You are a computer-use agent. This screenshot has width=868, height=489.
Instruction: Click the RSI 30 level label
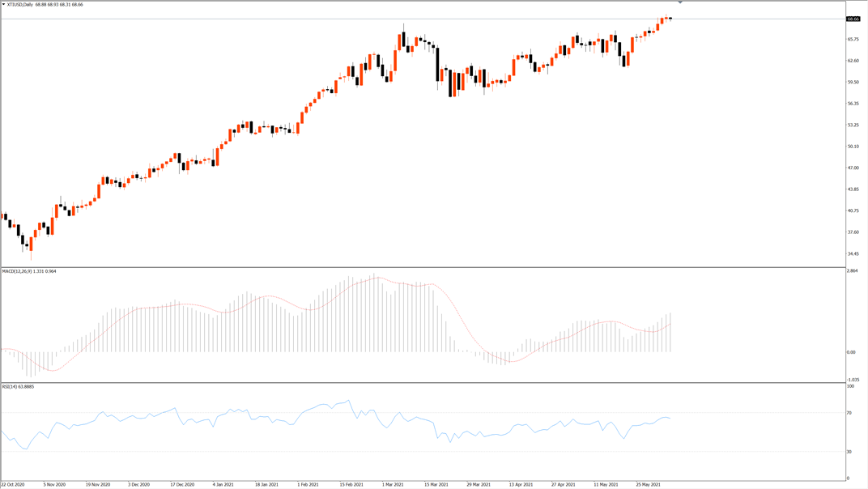tap(849, 452)
